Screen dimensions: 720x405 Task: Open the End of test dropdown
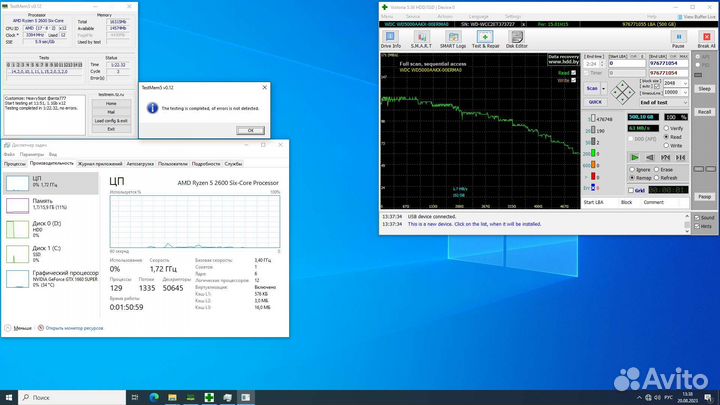coord(664,102)
